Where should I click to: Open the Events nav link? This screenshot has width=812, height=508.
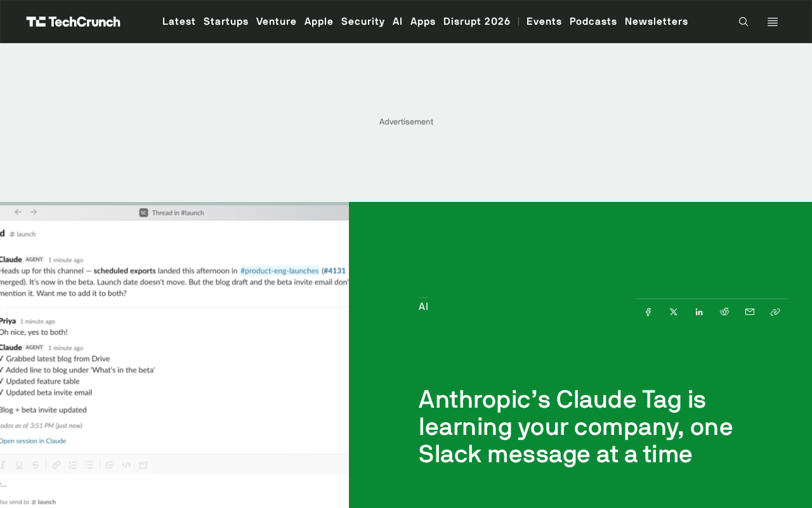tap(544, 22)
